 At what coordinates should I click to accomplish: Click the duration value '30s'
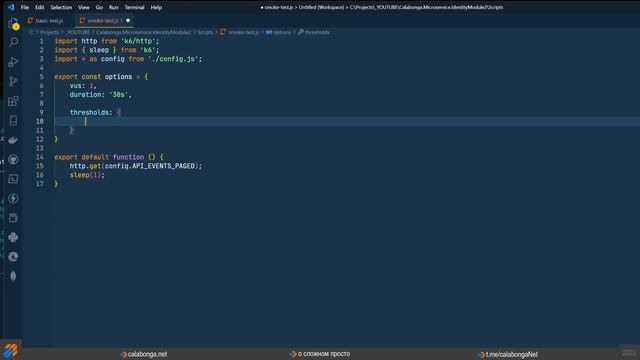coord(118,95)
